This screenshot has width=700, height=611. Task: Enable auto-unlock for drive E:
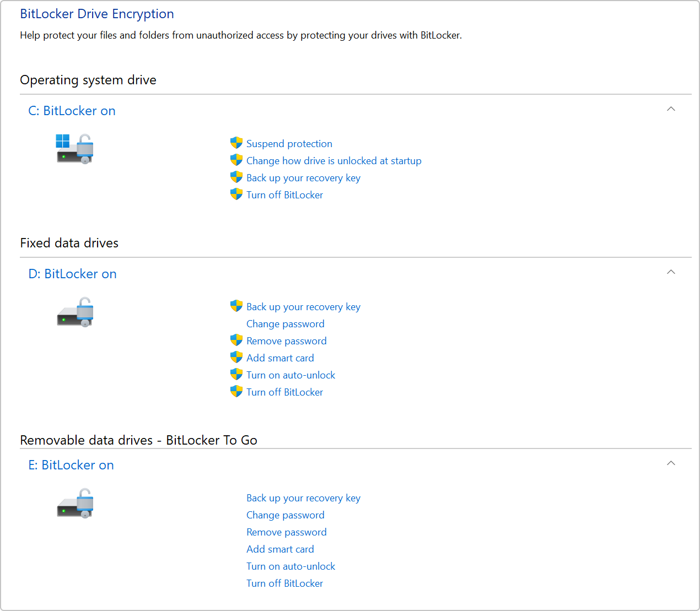(x=290, y=566)
